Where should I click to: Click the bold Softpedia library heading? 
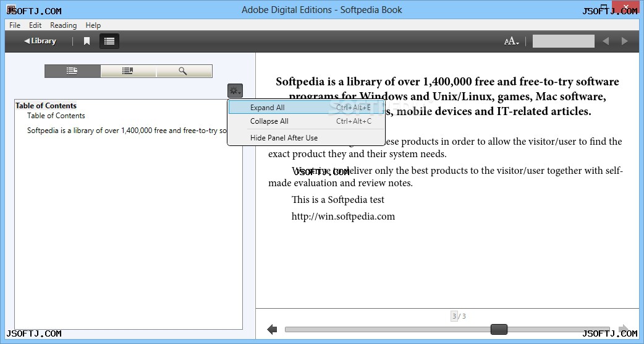coord(447,96)
